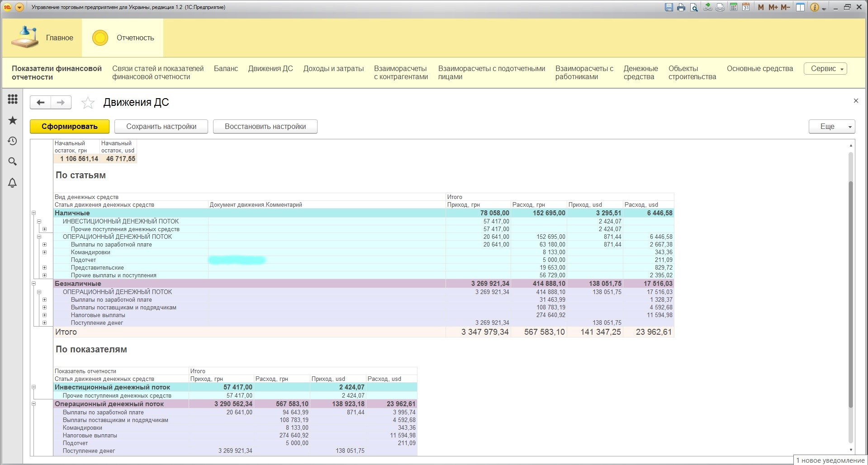Screen dimensions: 868x465
Task: Click the M memory icon
Action: click(761, 7)
